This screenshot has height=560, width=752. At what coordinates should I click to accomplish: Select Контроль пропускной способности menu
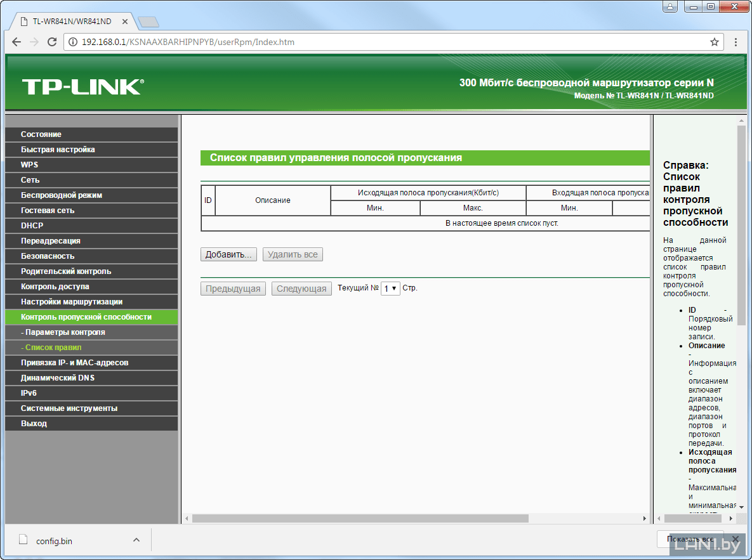pyautogui.click(x=91, y=317)
